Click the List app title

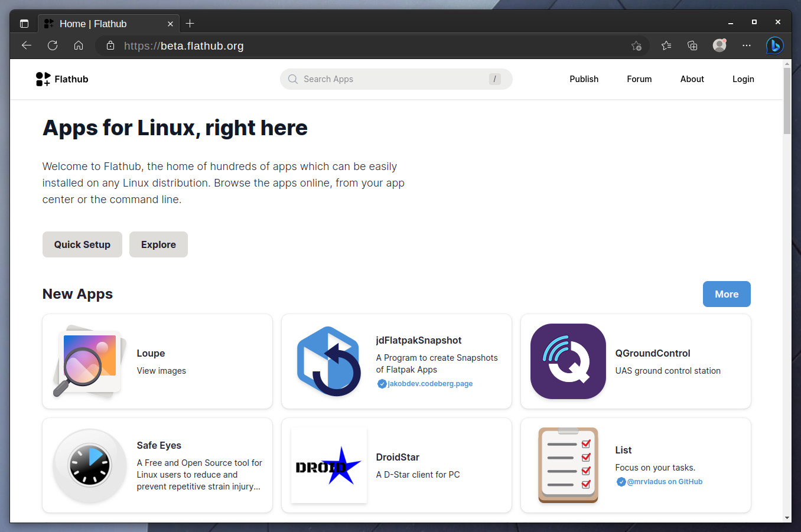(x=623, y=450)
